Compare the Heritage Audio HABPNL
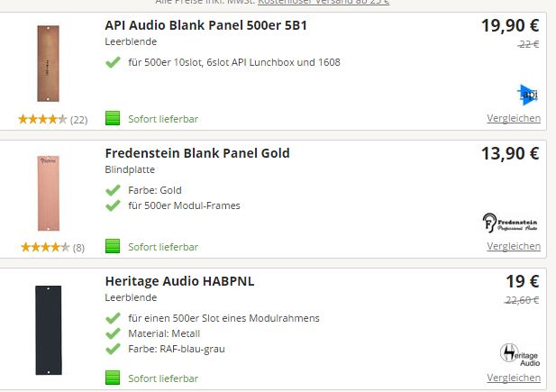Viewport: 556px width, 392px height. point(514,378)
